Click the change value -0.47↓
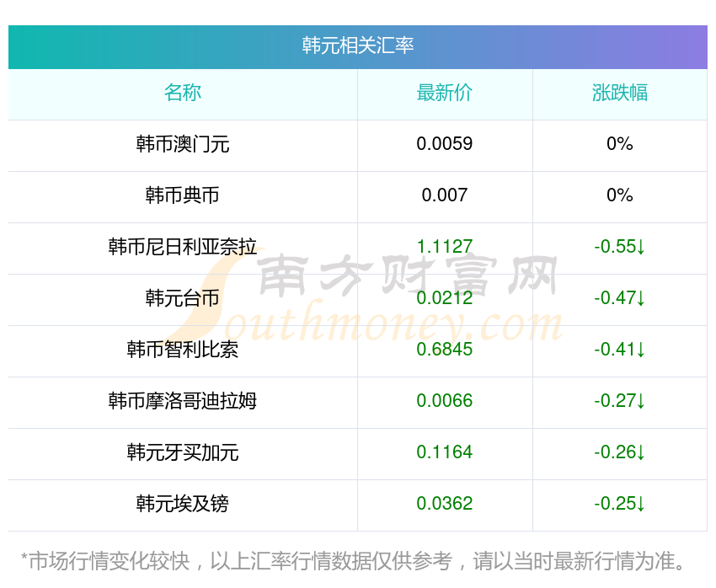Image resolution: width=716 pixels, height=588 pixels. pyautogui.click(x=620, y=298)
